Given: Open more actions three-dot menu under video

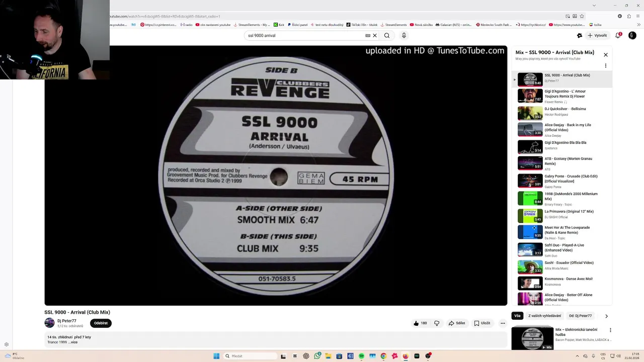Looking at the screenshot, I should tap(503, 323).
